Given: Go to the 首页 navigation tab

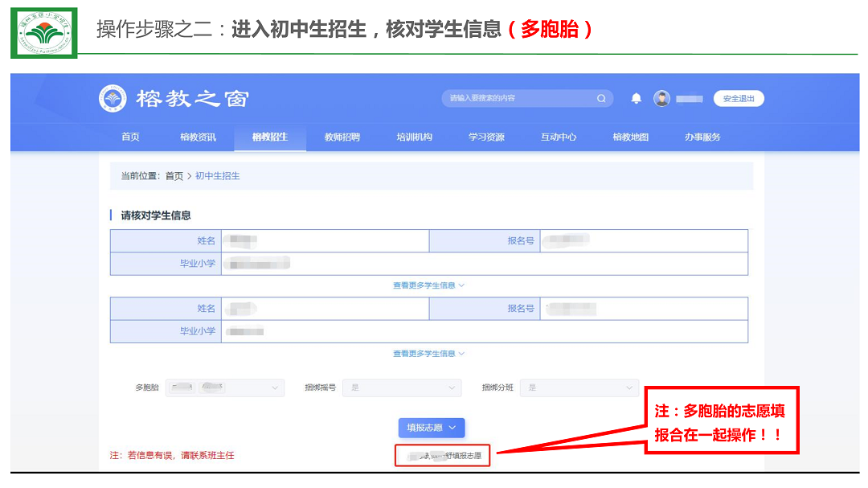Looking at the screenshot, I should pyautogui.click(x=130, y=137).
